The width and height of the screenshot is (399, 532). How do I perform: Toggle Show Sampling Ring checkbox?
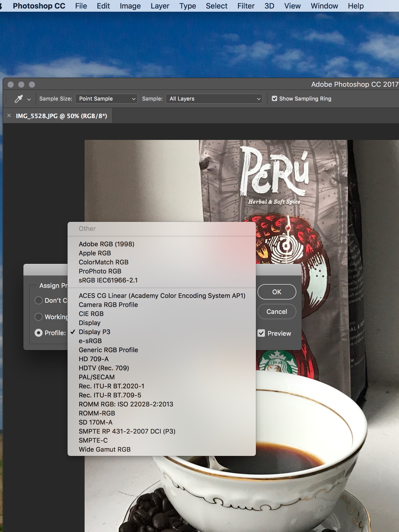point(275,99)
